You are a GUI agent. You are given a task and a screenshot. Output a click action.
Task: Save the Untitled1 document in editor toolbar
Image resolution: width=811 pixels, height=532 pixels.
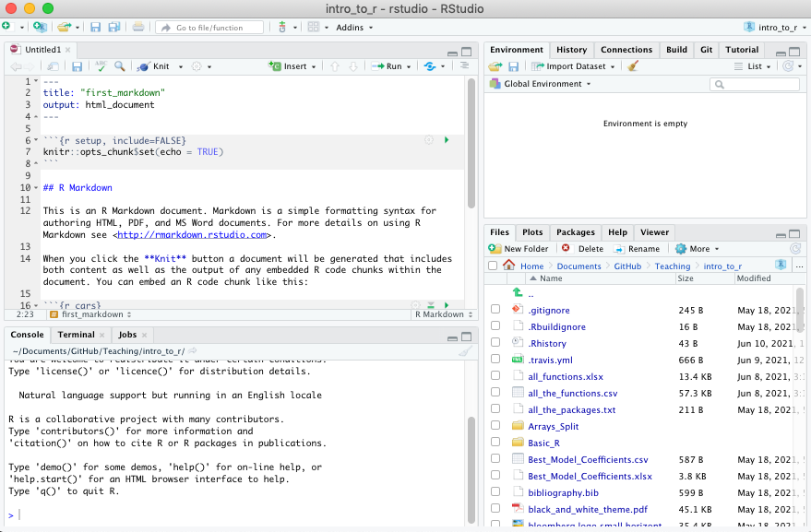click(78, 66)
